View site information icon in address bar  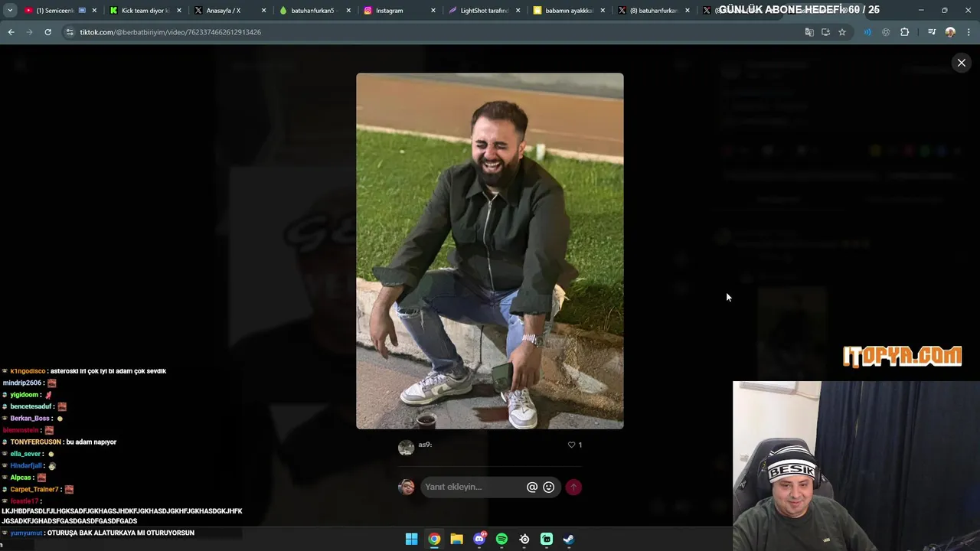70,32
